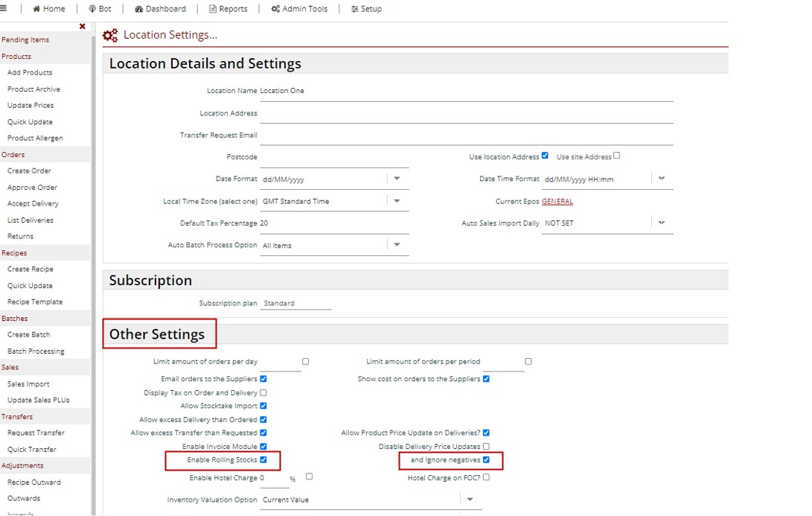Viewport: 812px width, 516px height.
Task: Enable Use site Address checkbox
Action: 616,156
